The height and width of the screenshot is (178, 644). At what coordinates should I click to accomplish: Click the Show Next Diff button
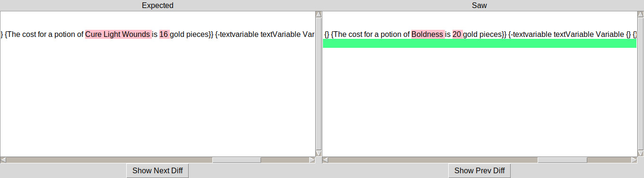[x=157, y=170]
